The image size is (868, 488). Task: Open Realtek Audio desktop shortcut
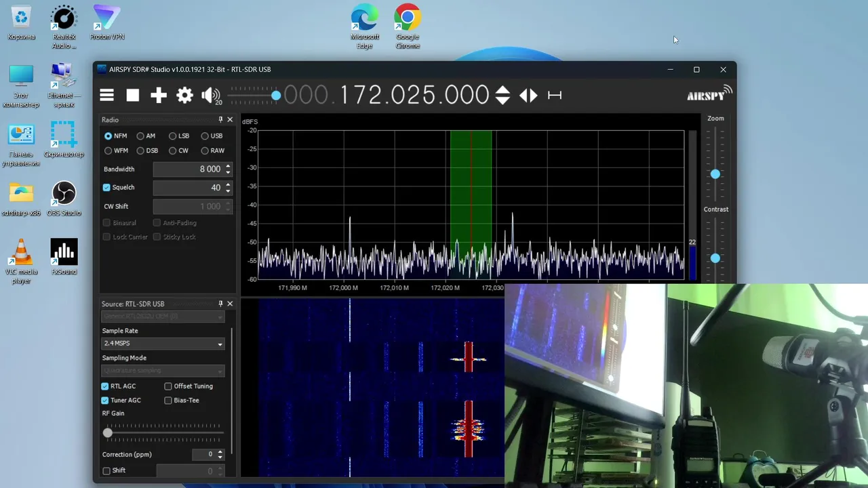[64, 27]
